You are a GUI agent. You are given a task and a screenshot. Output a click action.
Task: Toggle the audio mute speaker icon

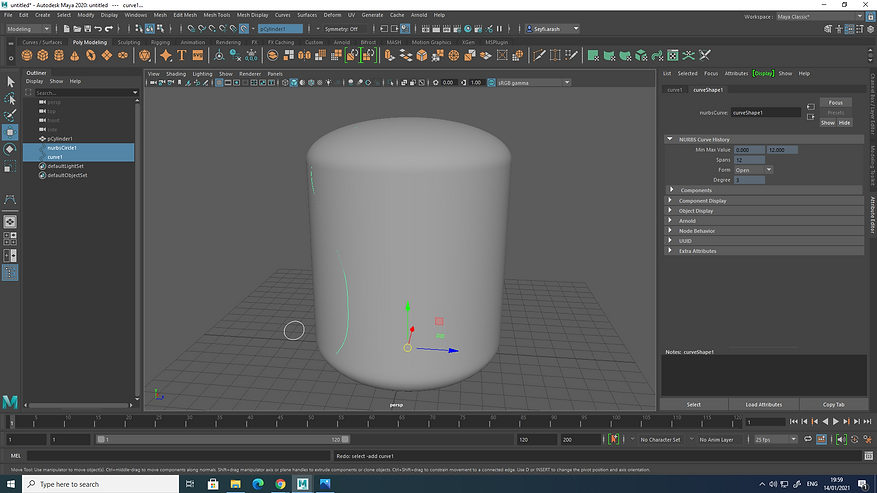click(841, 439)
